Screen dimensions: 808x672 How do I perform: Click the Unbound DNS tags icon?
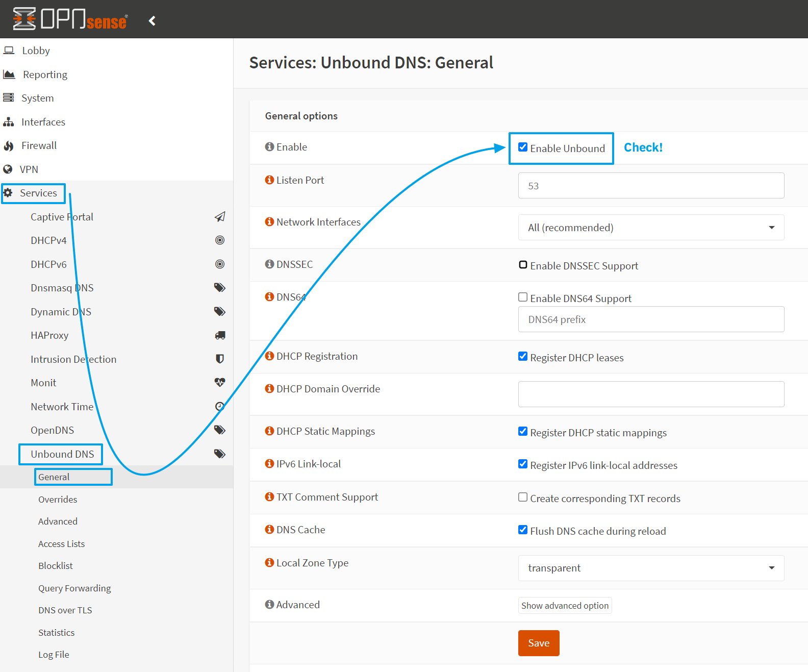click(x=220, y=454)
